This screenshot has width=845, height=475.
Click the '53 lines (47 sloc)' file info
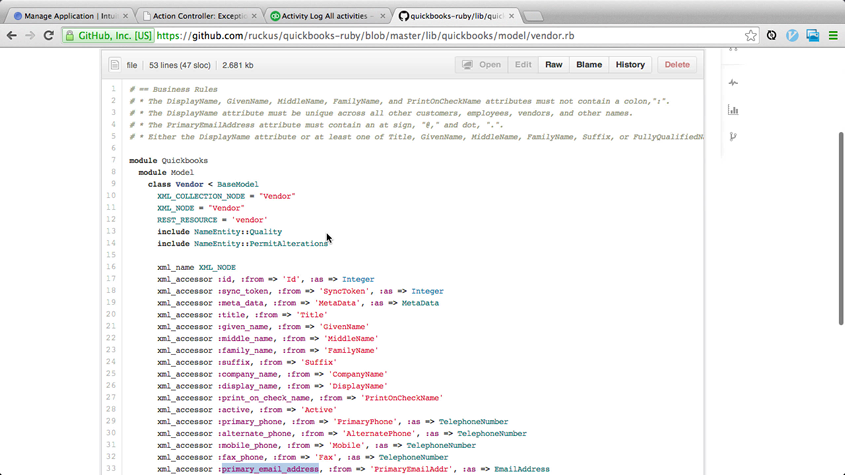pos(179,65)
